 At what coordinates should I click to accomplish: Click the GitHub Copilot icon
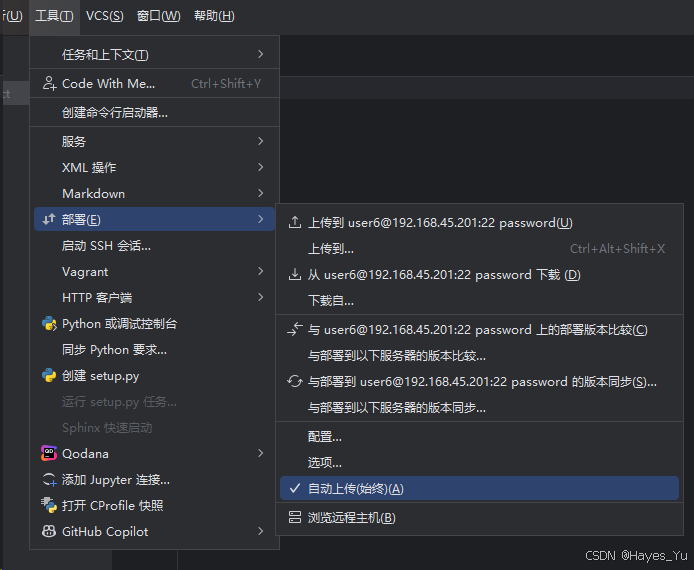pyautogui.click(x=49, y=531)
